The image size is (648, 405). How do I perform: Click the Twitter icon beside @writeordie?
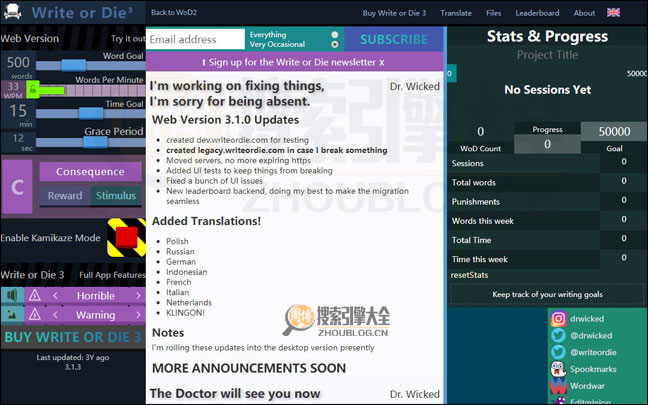pos(558,352)
